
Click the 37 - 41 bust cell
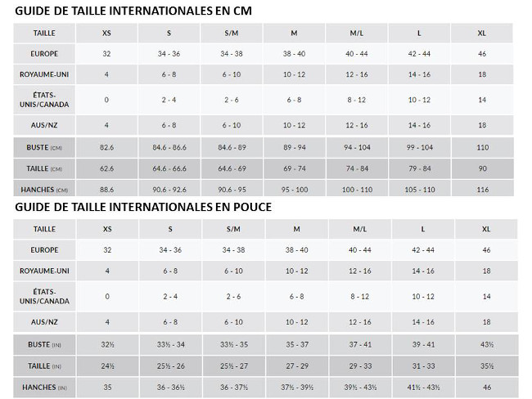point(359,344)
